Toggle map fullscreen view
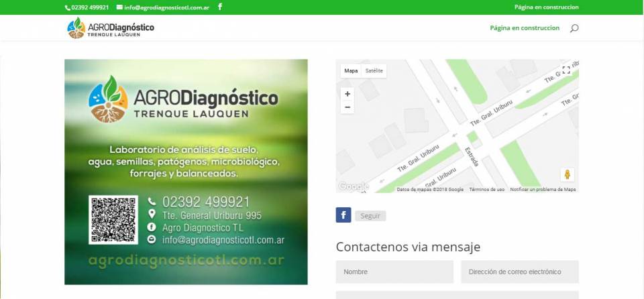 [566, 70]
